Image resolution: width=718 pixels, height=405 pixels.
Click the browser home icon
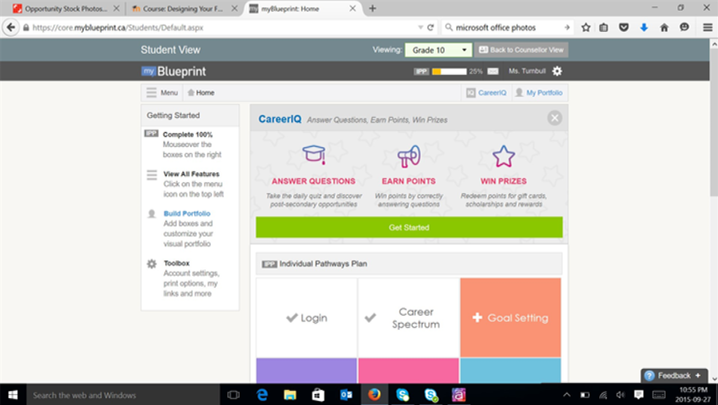[x=664, y=27]
